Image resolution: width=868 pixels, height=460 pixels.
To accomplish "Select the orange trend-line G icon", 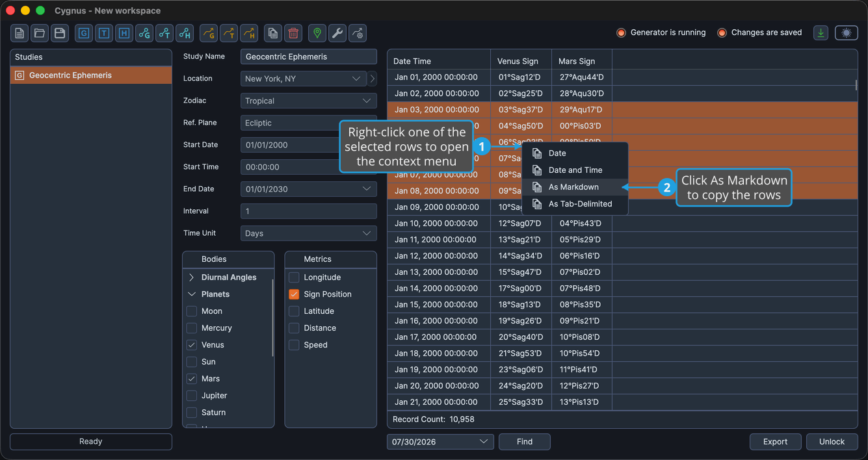I will [209, 33].
